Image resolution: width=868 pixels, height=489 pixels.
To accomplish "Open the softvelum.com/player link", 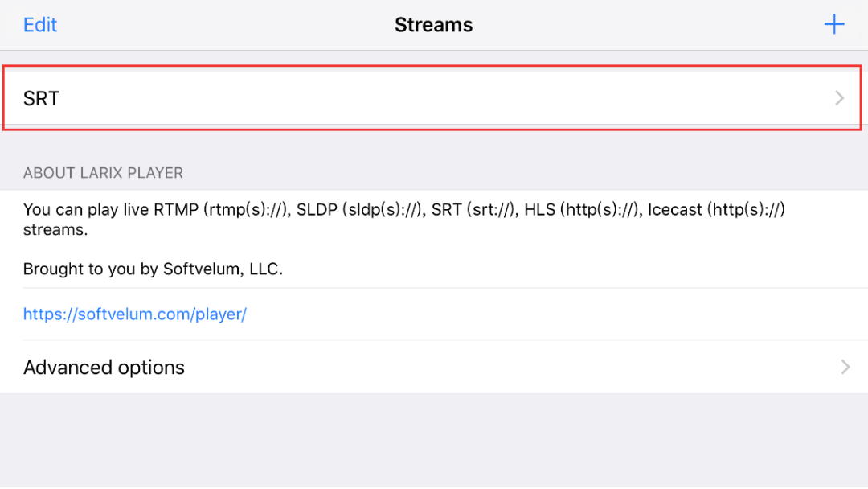I will coord(135,314).
